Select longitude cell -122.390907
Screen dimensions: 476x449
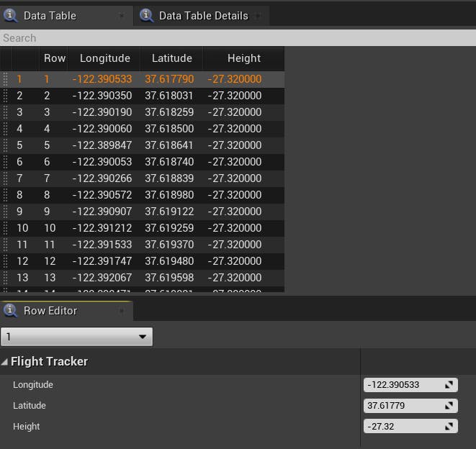[102, 212]
